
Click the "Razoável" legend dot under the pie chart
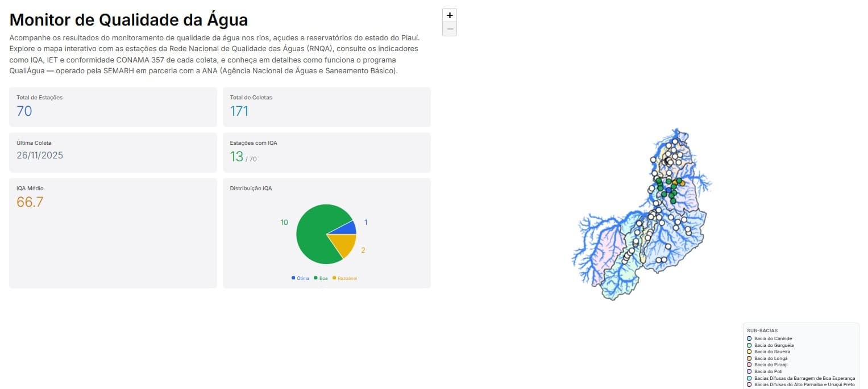tap(335, 278)
